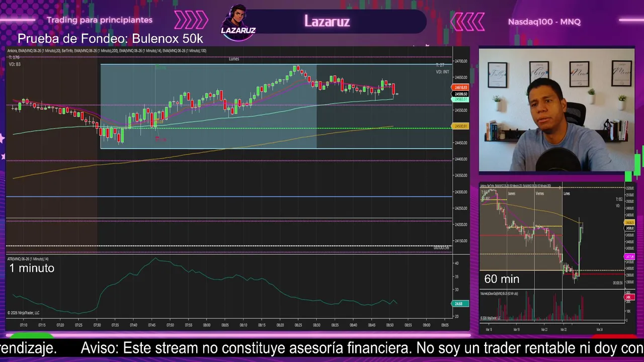Click the 'VD: INT' readout on main chart
The width and height of the screenshot is (644, 362).
(442, 72)
